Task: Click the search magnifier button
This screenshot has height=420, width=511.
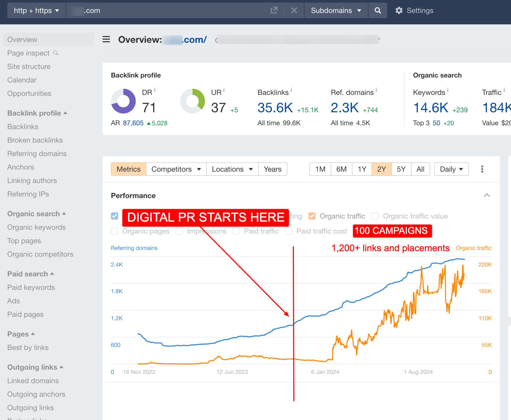Action: point(378,10)
